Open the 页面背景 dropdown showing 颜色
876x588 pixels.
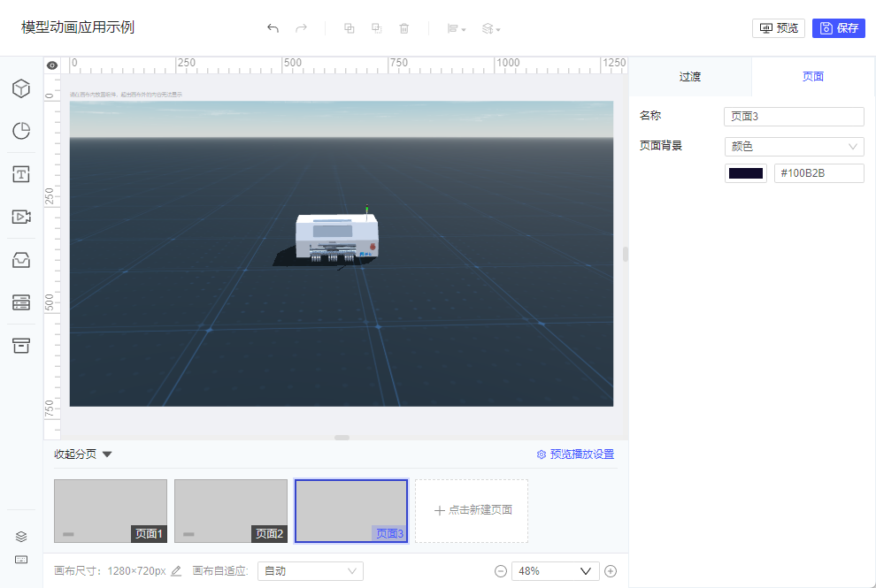click(x=794, y=146)
